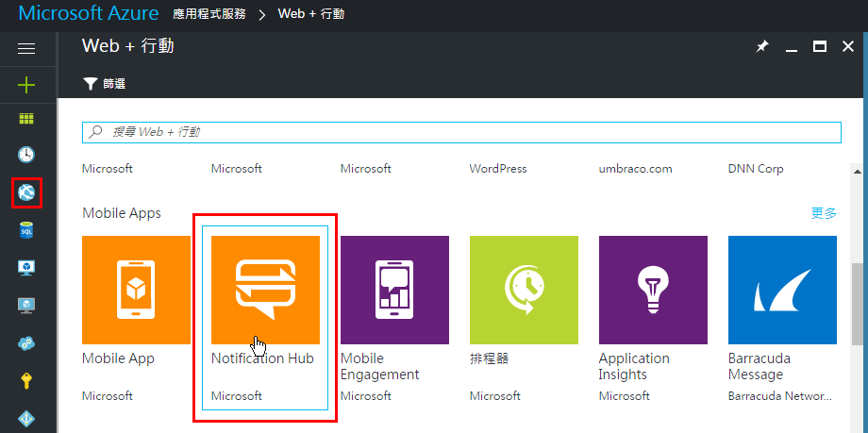
Task: Click the green plus New icon
Action: (x=26, y=85)
